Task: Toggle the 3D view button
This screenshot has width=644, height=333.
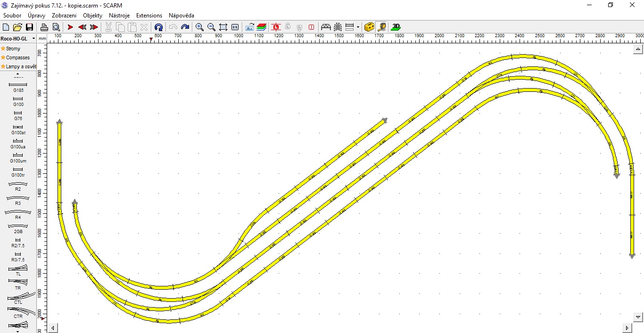Action: click(x=396, y=27)
